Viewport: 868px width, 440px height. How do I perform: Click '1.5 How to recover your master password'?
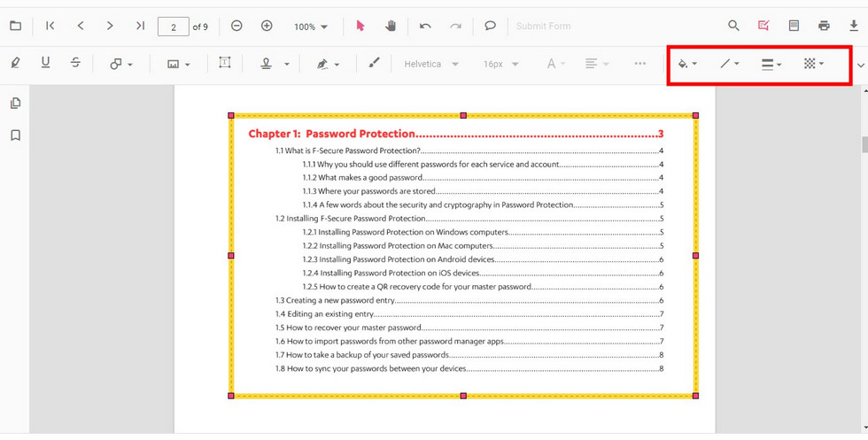349,328
